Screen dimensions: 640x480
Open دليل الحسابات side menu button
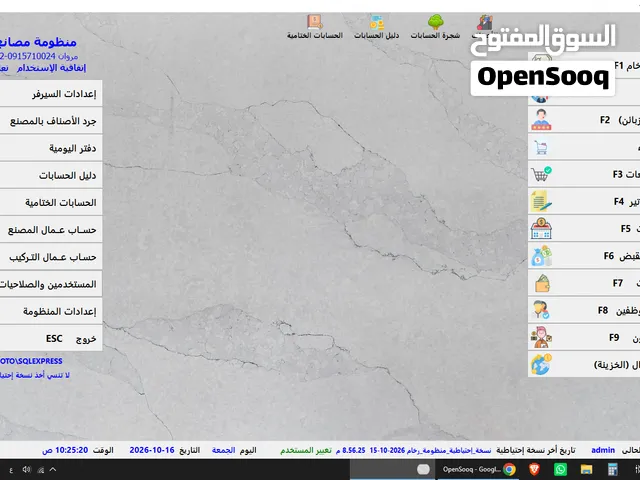coord(51,176)
